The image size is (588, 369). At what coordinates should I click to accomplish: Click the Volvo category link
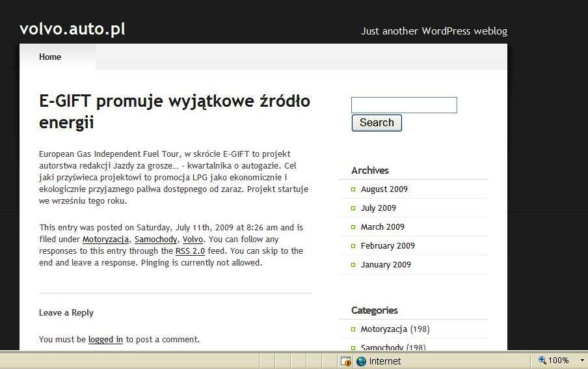pyautogui.click(x=193, y=239)
